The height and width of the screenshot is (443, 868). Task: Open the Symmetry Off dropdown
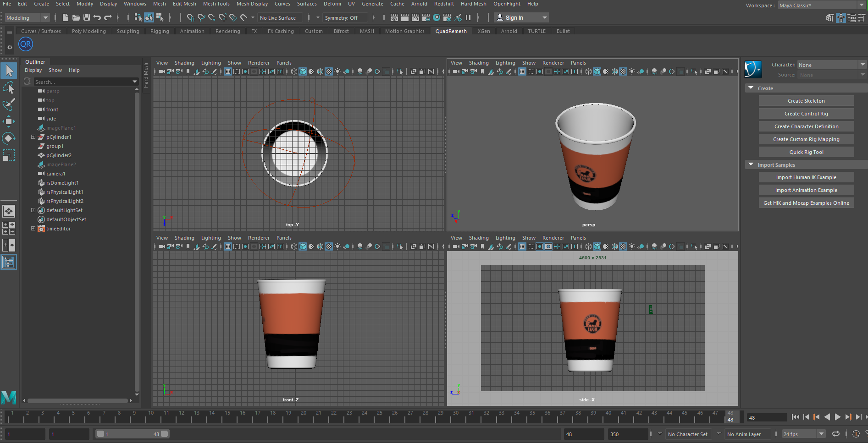pos(346,18)
